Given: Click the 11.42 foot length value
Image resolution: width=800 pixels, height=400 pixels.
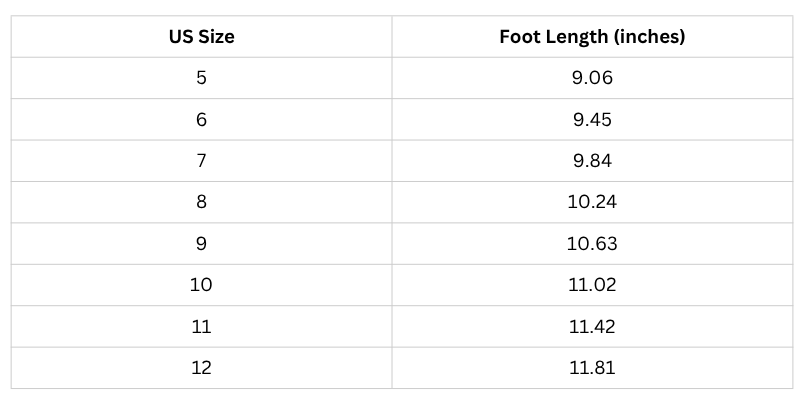Looking at the screenshot, I should pos(592,327).
